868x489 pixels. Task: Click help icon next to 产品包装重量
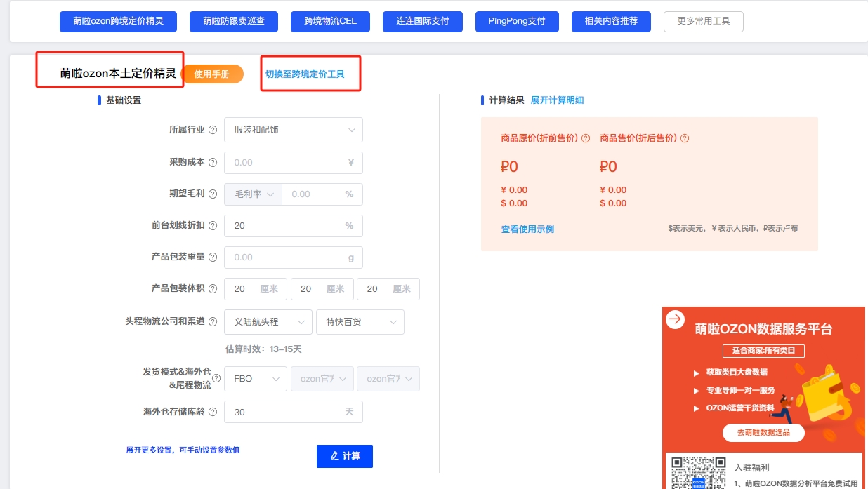pos(213,257)
